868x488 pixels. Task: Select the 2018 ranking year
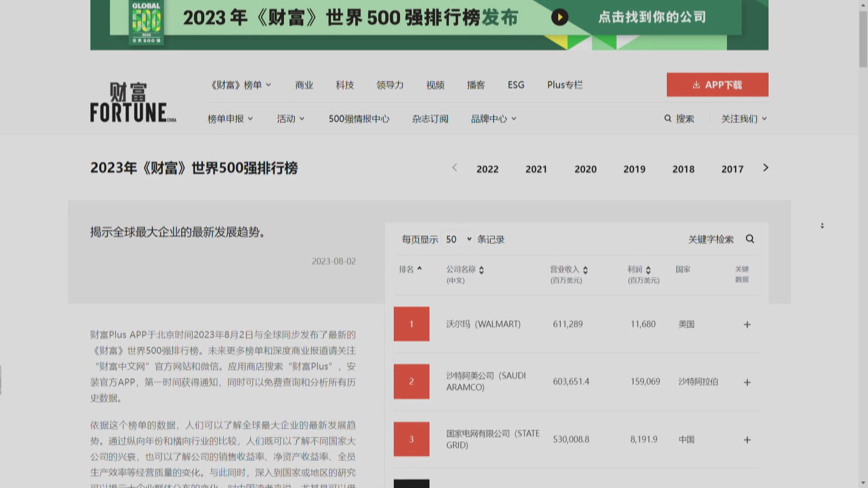point(683,169)
